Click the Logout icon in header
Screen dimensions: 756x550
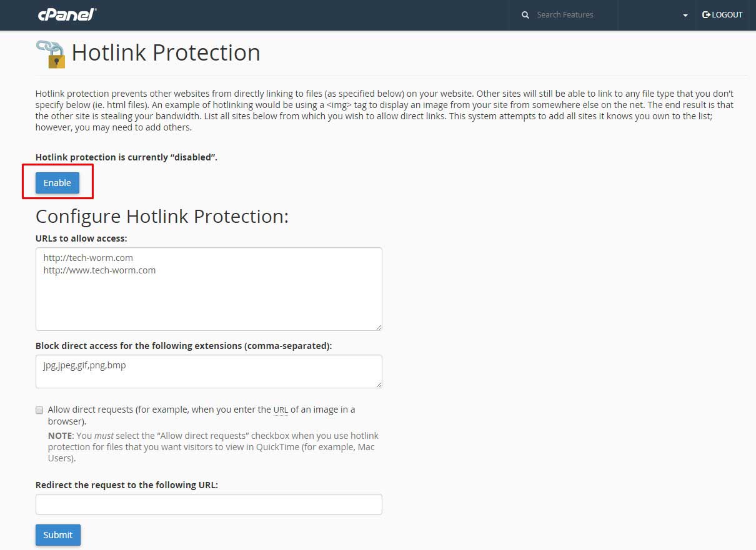707,15
